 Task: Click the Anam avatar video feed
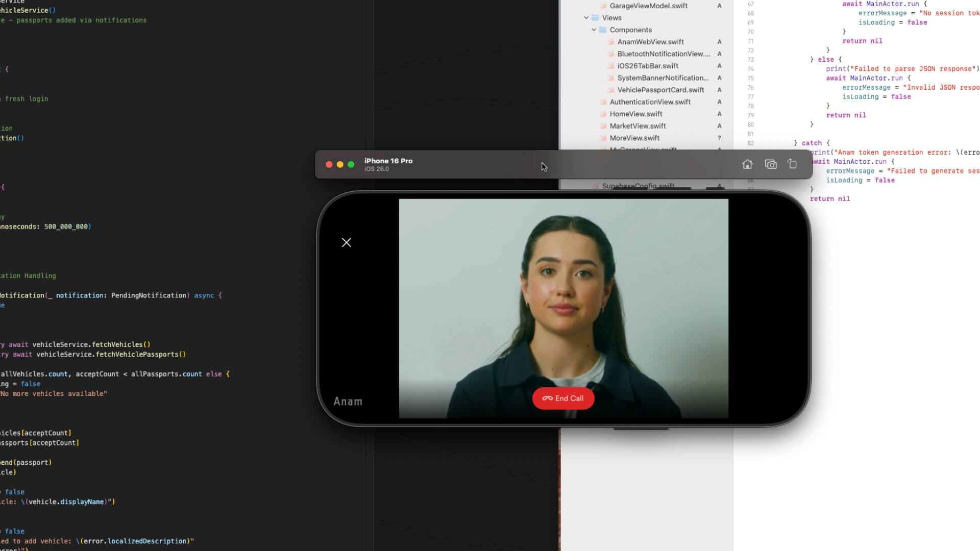point(563,296)
